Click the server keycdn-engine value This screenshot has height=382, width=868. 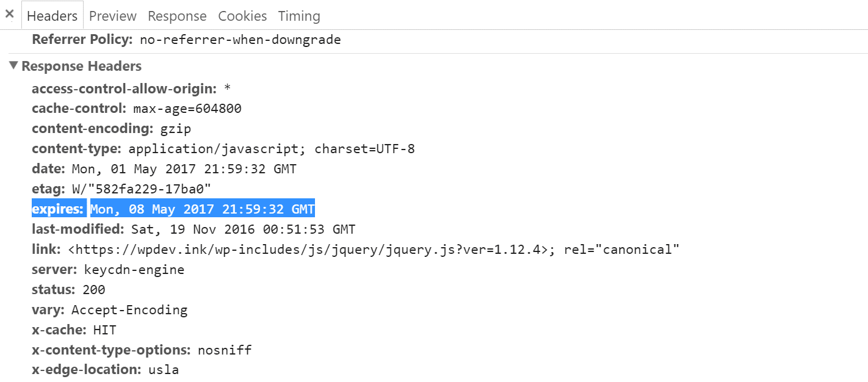134,270
